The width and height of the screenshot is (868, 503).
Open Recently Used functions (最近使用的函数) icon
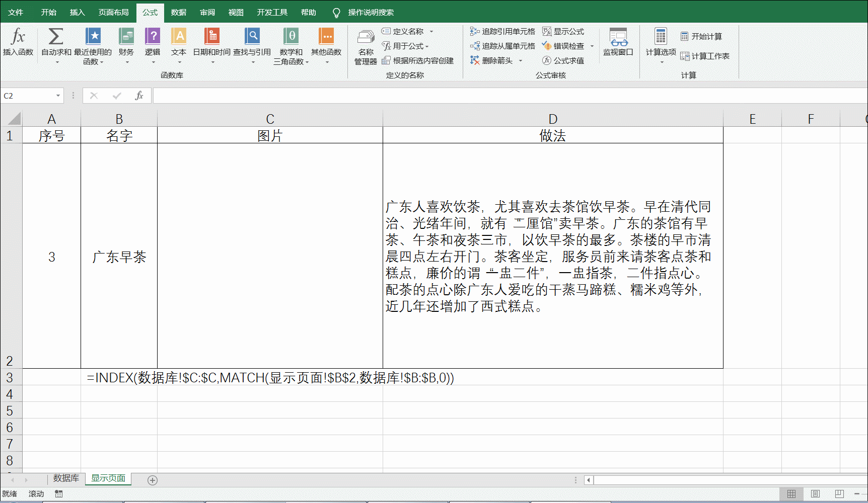(93, 37)
